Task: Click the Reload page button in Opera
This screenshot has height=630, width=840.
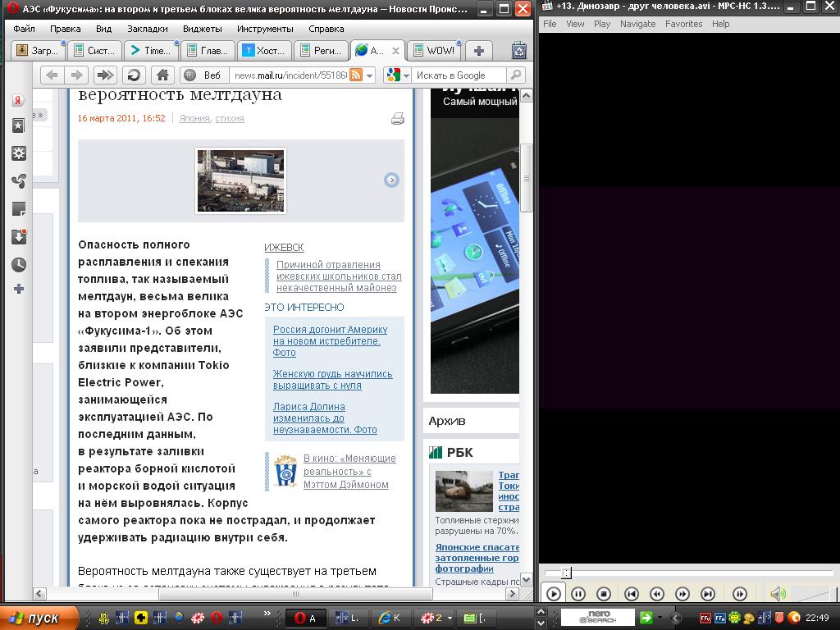Action: [x=133, y=75]
